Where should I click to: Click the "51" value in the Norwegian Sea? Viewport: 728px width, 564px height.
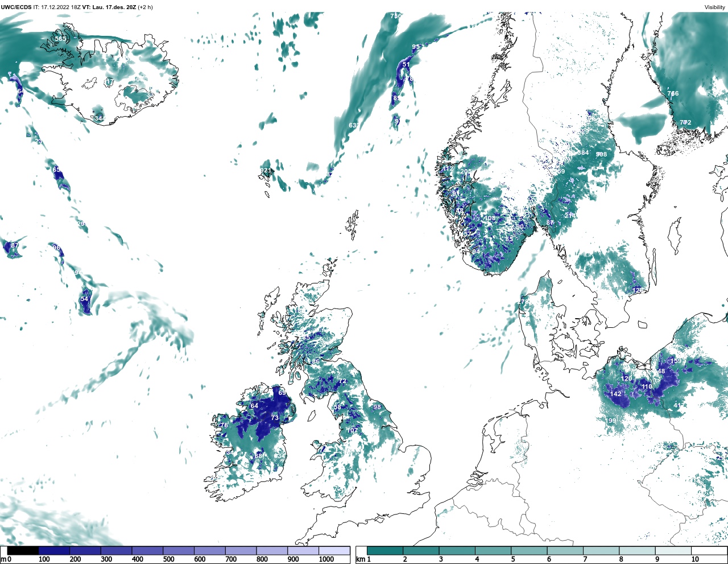[406, 65]
